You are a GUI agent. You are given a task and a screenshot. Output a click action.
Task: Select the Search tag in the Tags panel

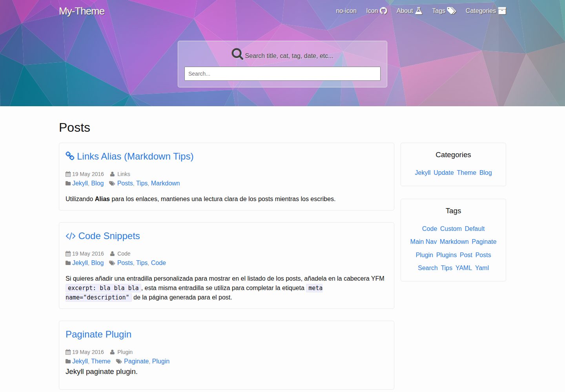tap(428, 268)
